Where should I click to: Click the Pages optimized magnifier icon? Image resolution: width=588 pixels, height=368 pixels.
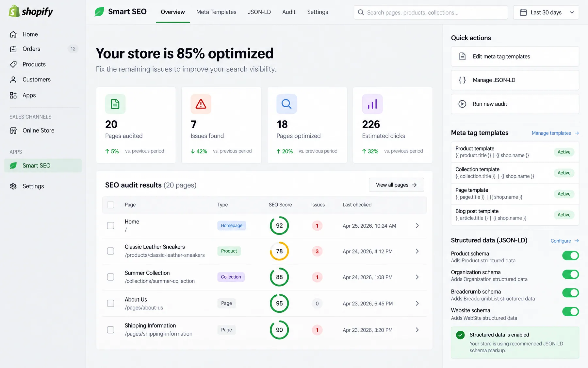point(286,104)
